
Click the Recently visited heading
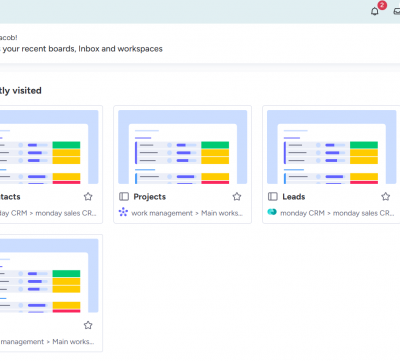pyautogui.click(x=21, y=91)
